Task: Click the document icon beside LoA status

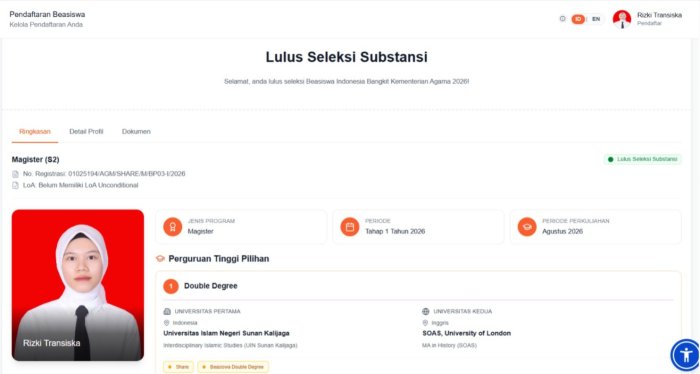Action: click(x=16, y=185)
